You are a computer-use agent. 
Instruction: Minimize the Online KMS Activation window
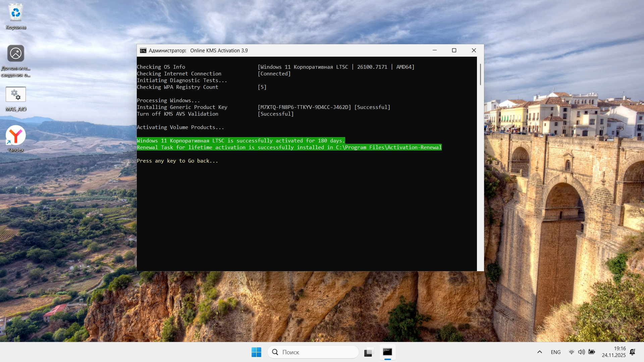click(x=435, y=50)
